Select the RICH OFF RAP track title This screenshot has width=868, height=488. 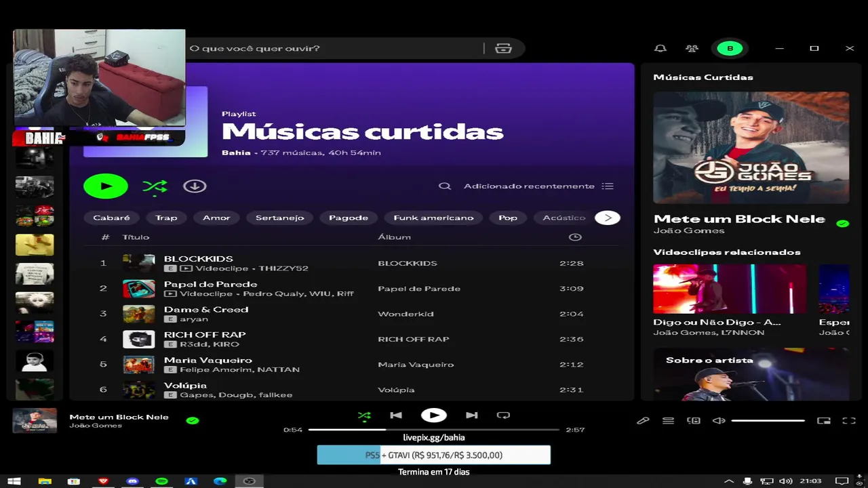[205, 335]
